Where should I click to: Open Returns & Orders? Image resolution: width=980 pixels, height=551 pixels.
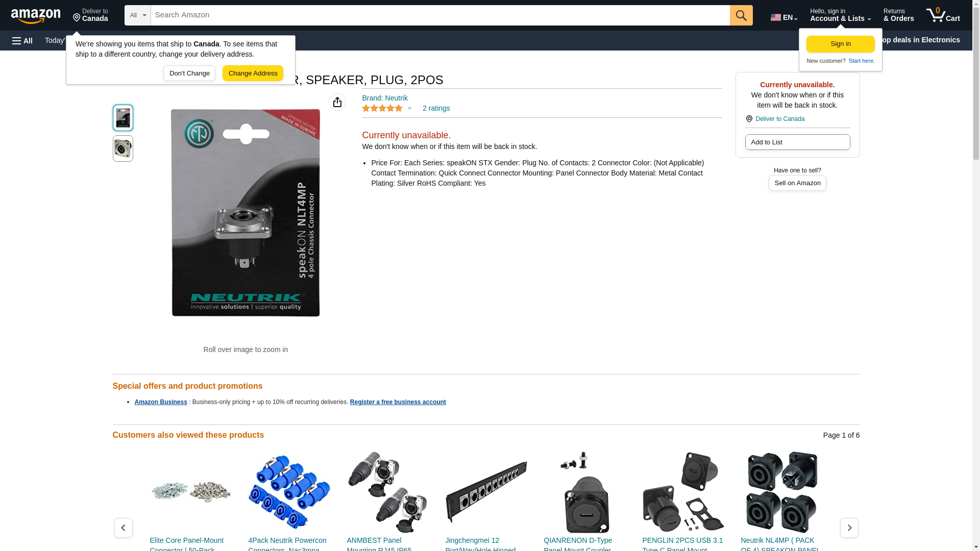898,15
